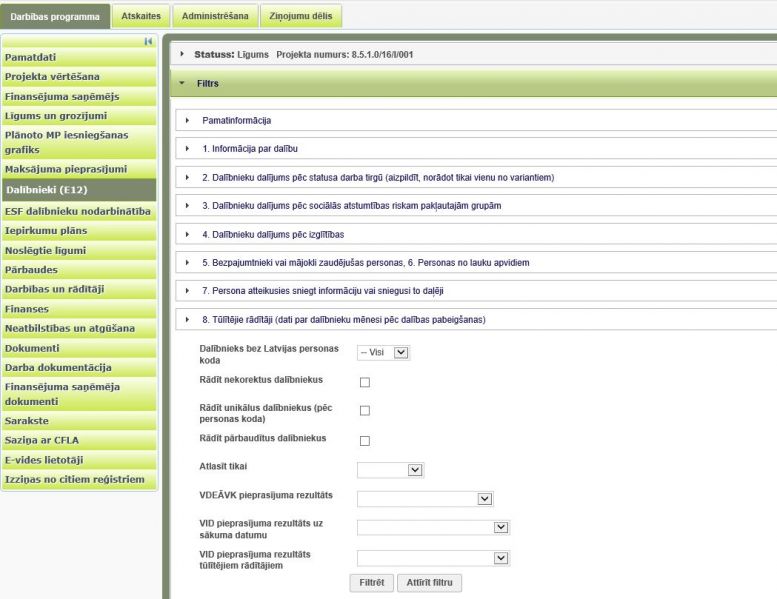Expand '8. Tūlītējie rādītāji' section
Screen dimensions: 777x599
pyautogui.click(x=187, y=319)
